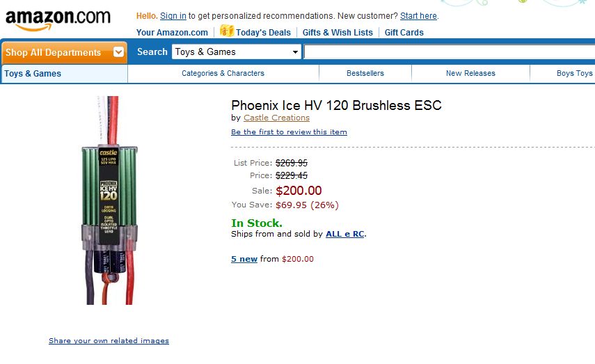Open the ALL e RC seller link

point(345,234)
